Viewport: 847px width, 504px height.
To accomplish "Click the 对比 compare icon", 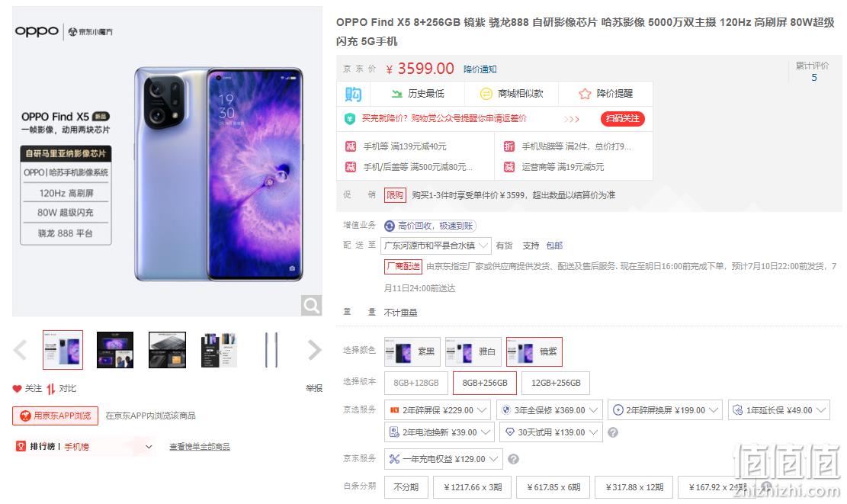I will tap(51, 389).
